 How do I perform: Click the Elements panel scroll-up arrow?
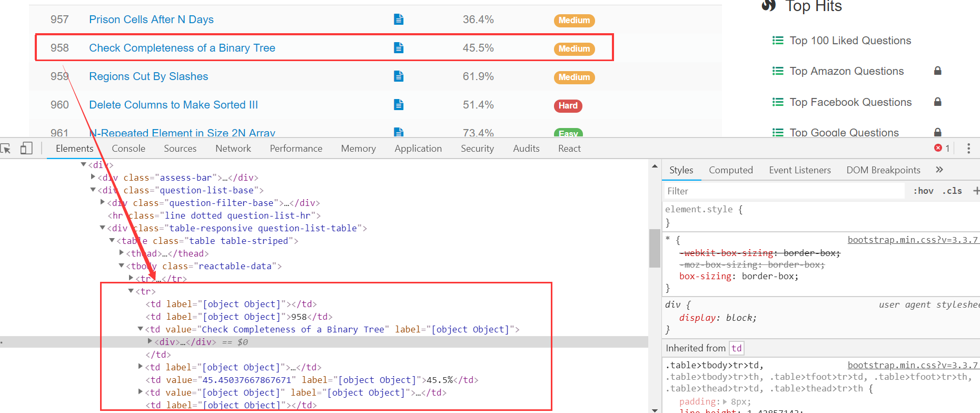tap(655, 166)
